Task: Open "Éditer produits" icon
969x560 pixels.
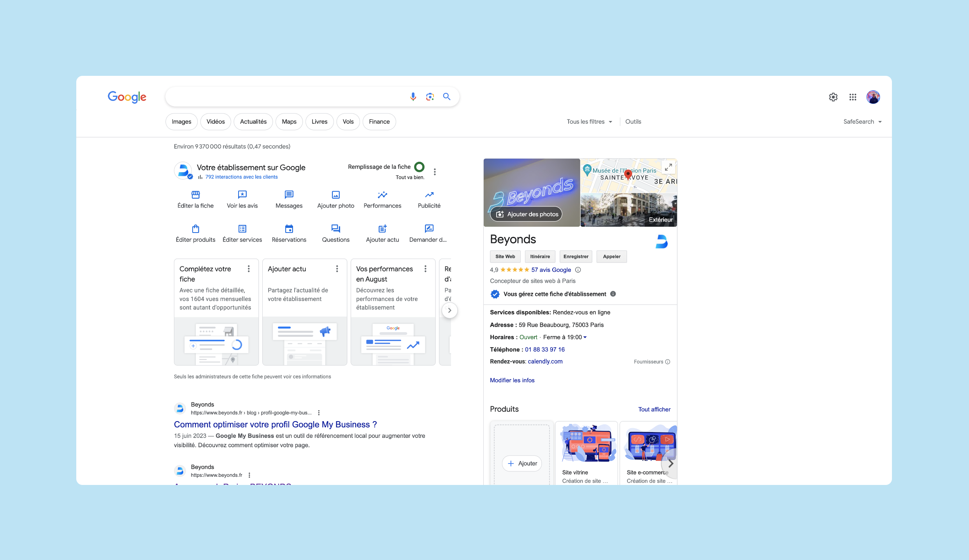Action: (195, 229)
